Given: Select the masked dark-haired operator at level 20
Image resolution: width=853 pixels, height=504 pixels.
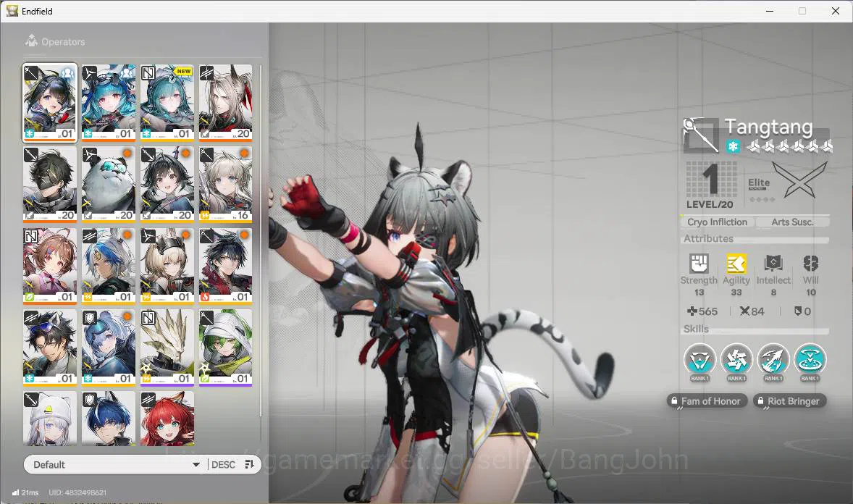Looking at the screenshot, I should coord(49,185).
